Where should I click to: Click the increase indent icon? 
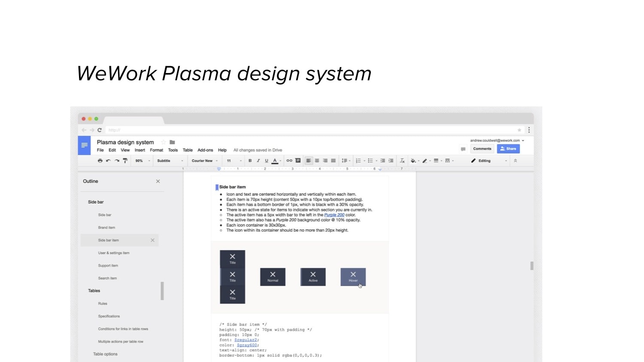(391, 161)
